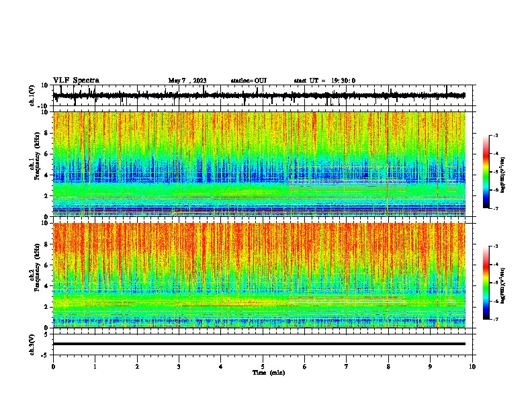Click the ch.2 colorbar 'log(PSD)(V²/Hz)' label
Image resolution: width=532 pixels, height=411 pixels.
[502, 285]
